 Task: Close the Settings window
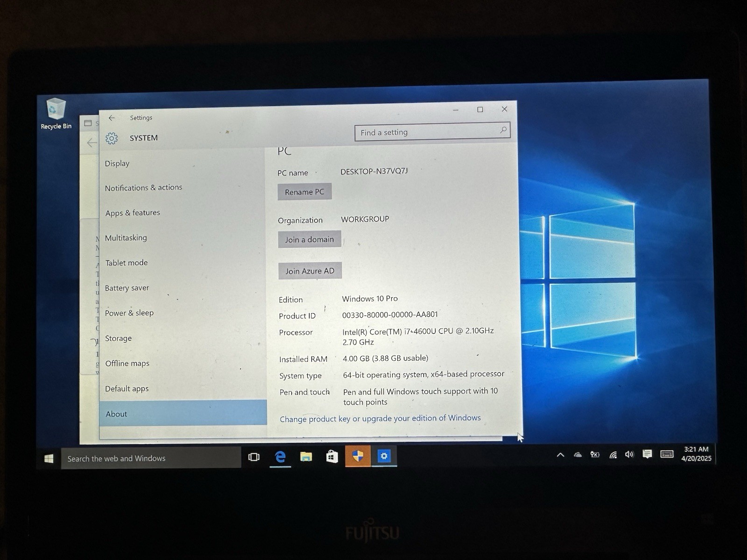(x=504, y=109)
